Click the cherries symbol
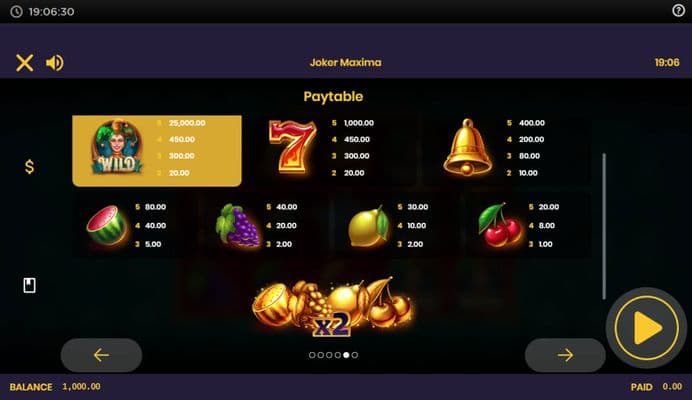 [x=500, y=225]
